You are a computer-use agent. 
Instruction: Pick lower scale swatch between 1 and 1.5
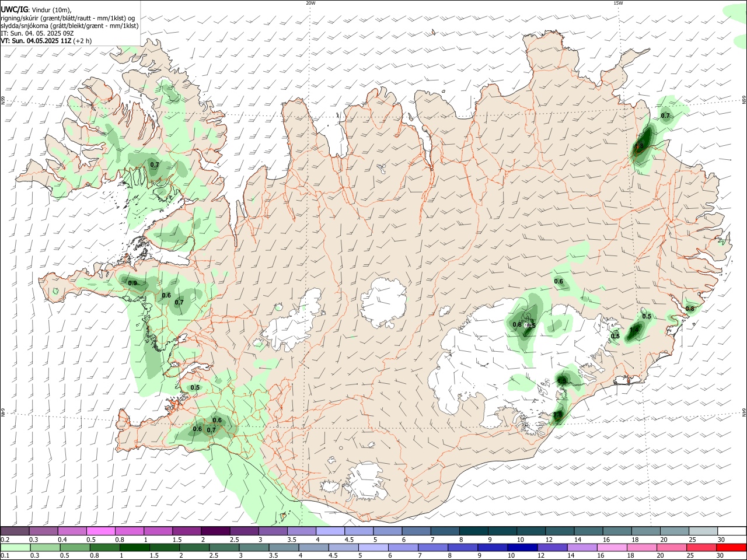coord(134,548)
